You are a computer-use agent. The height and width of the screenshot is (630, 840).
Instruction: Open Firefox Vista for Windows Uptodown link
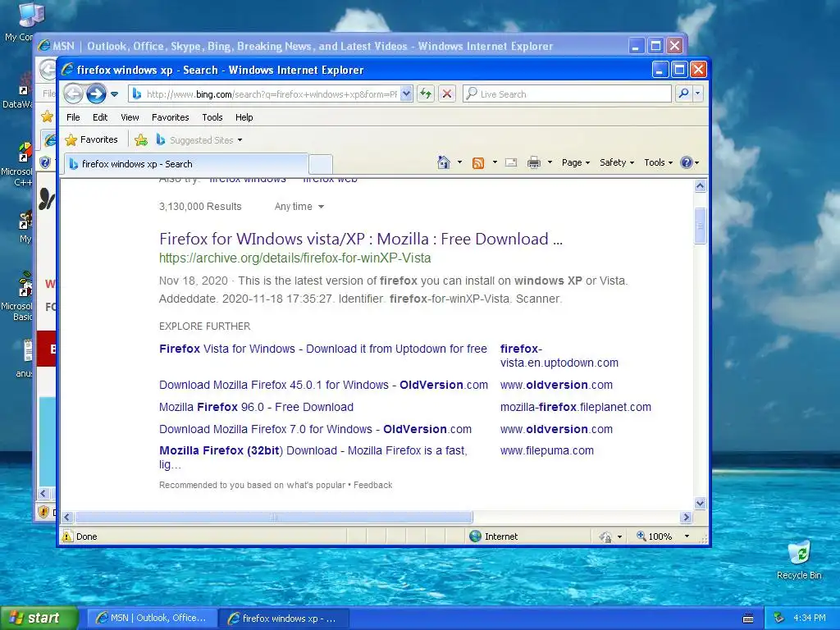click(x=323, y=349)
